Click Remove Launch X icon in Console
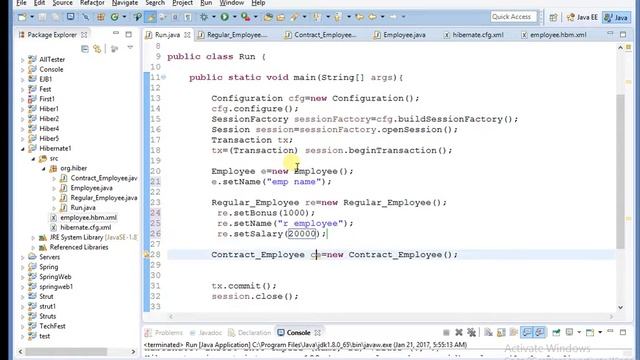Image resolution: width=640 pixels, height=360 pixels. [x=459, y=333]
